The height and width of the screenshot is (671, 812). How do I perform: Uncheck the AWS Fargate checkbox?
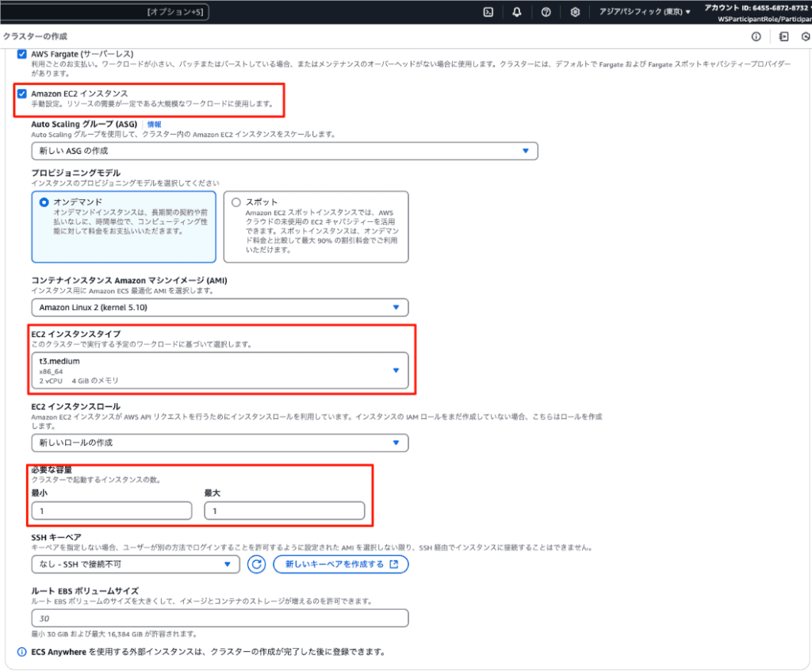[x=21, y=53]
